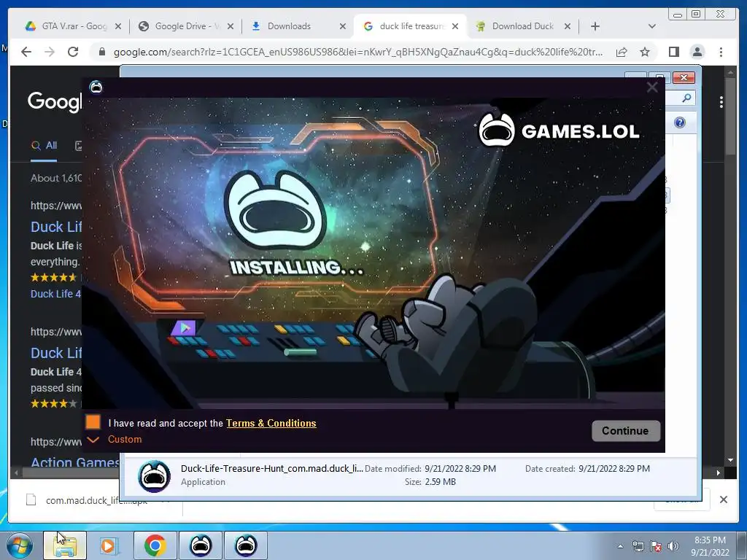Open a new Chrome tab

595,27
